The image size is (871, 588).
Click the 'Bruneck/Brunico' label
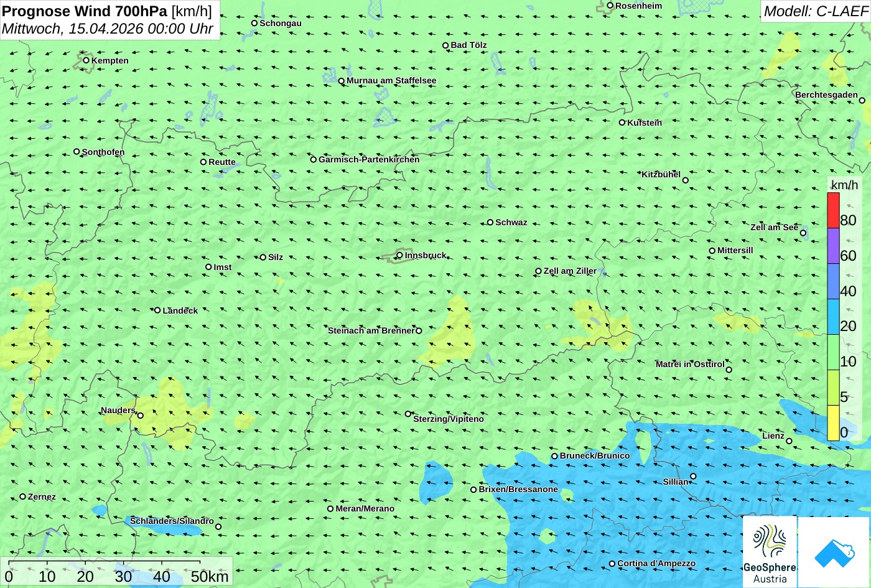[x=595, y=455]
